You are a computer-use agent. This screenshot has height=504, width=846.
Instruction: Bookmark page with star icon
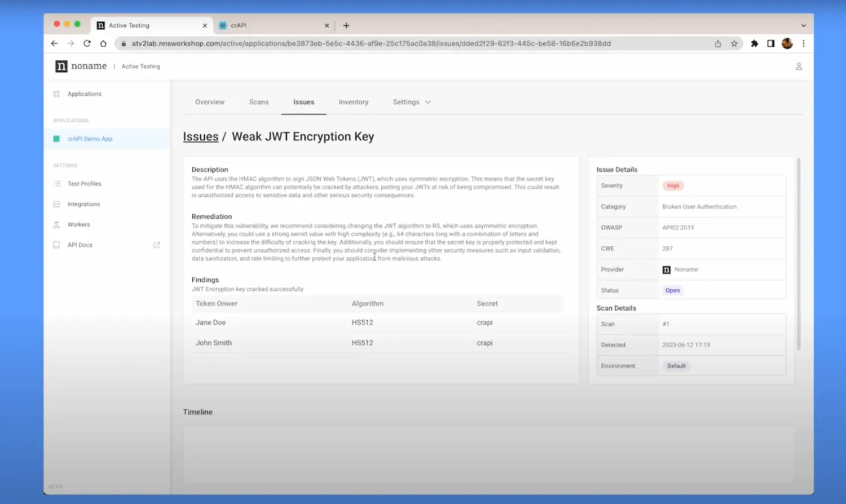pos(734,43)
